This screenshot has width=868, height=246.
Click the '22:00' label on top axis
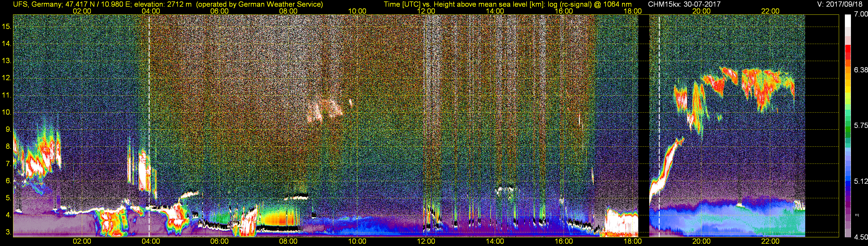[x=770, y=11]
